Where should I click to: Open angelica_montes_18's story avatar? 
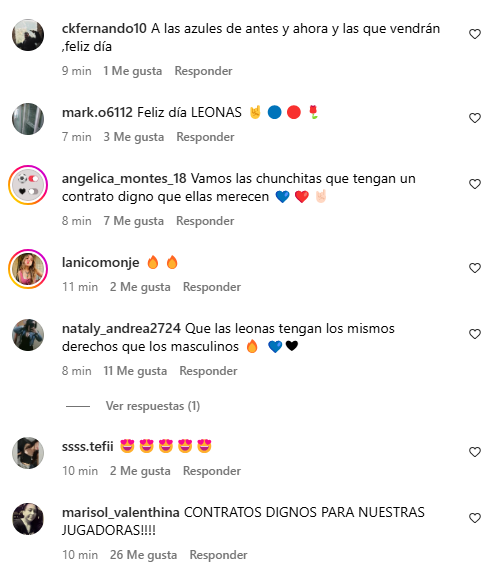point(28,185)
